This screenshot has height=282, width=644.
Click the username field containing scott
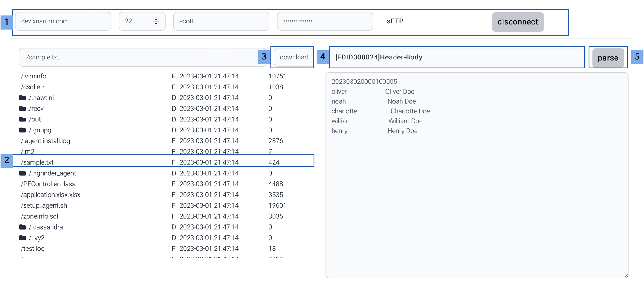[x=221, y=21]
